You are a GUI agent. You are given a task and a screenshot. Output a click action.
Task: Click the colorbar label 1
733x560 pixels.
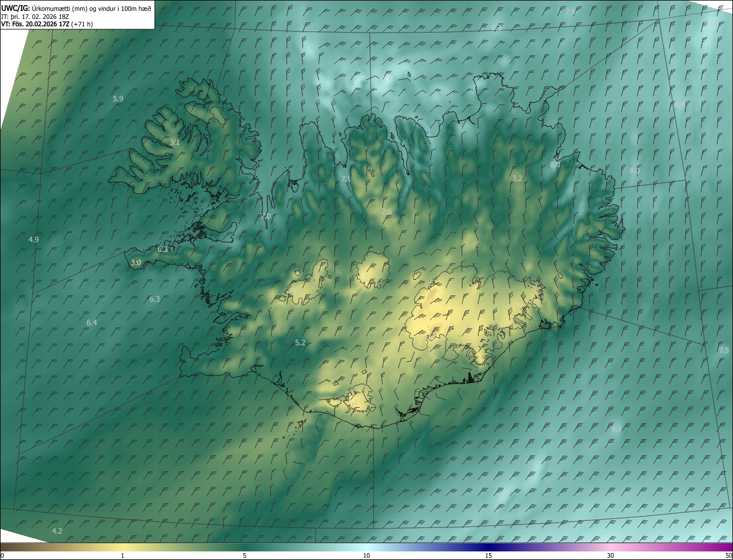pos(123,555)
